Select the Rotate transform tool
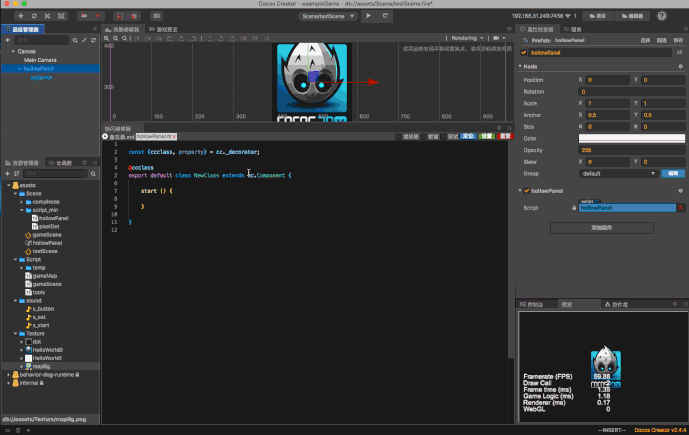Viewport: 689px width, 435px height. 34,16
